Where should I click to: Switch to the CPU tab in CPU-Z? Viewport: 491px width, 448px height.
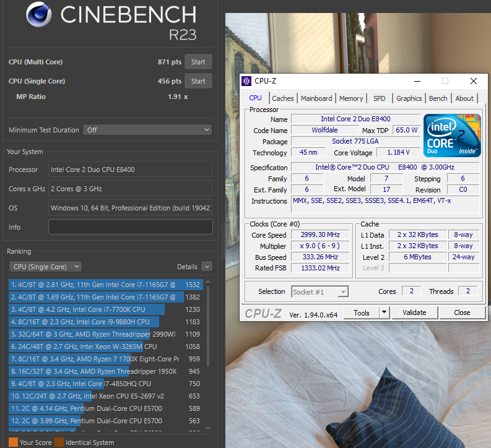click(x=255, y=98)
